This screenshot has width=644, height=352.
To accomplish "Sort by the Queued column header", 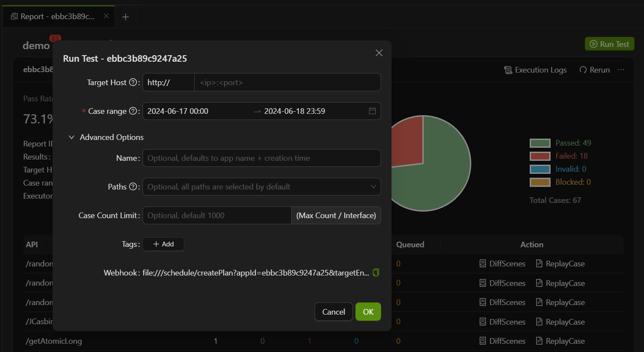I will [x=410, y=245].
